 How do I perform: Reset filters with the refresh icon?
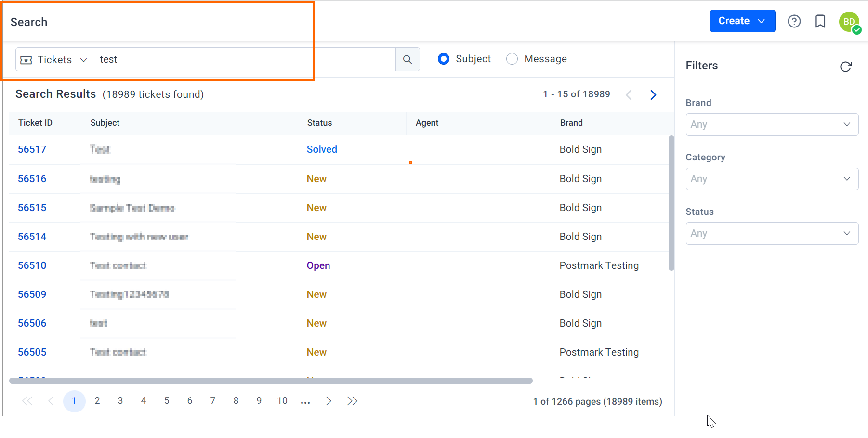click(846, 66)
